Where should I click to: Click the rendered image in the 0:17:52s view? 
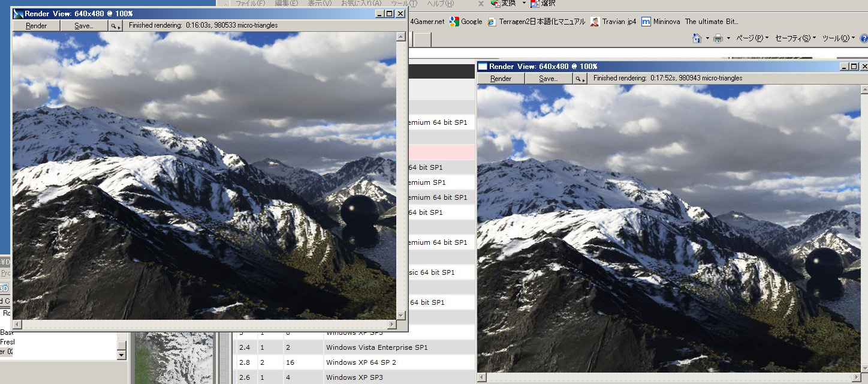point(668,229)
